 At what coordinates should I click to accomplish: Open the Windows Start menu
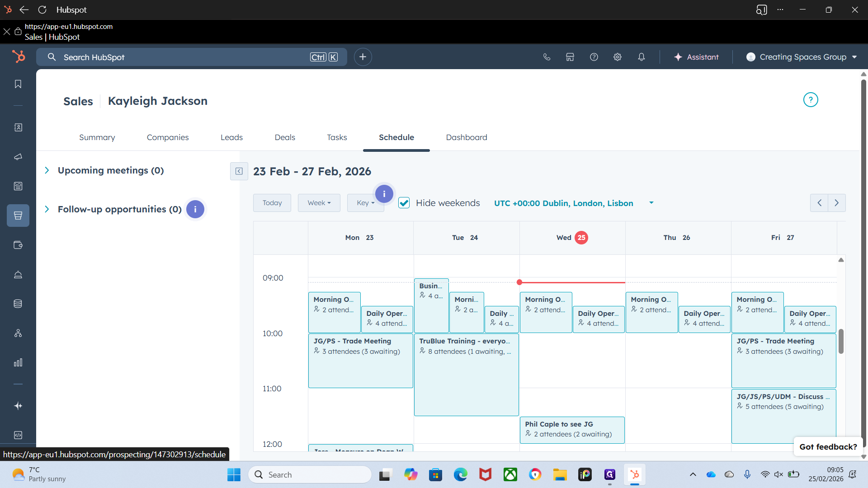coord(234,474)
